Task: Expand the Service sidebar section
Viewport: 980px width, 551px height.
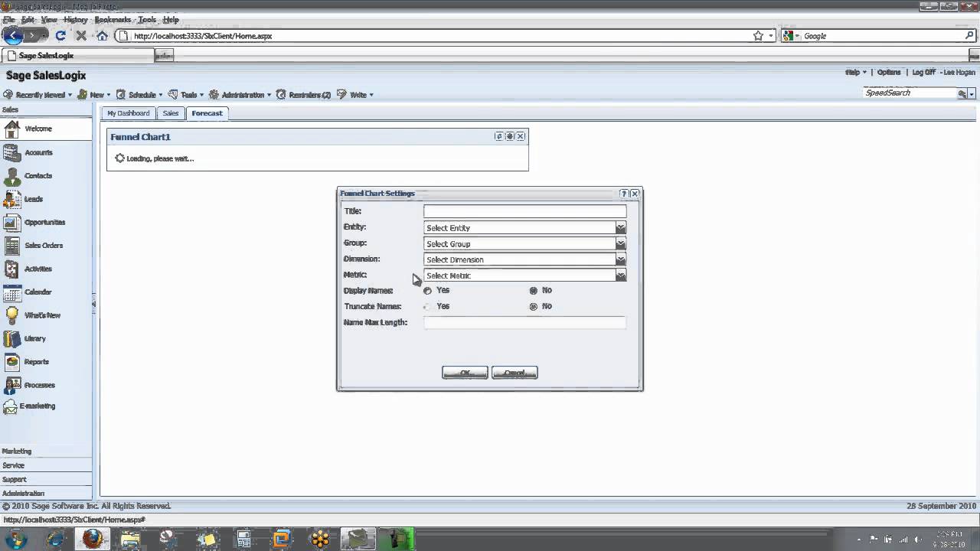Action: click(x=14, y=465)
